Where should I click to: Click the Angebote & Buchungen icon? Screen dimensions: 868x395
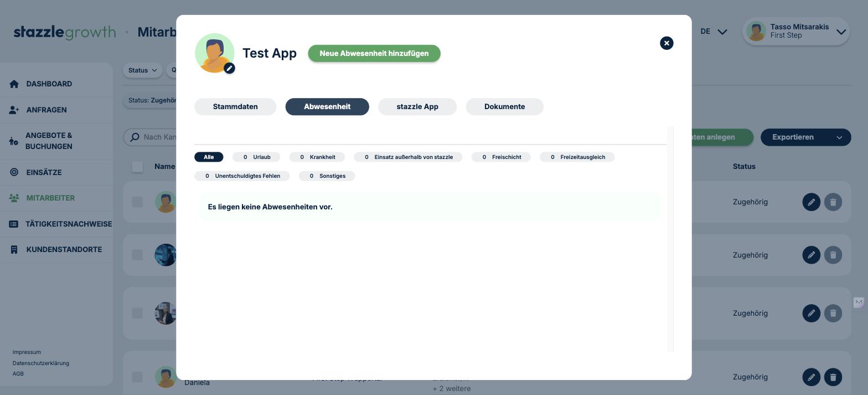[x=14, y=141]
